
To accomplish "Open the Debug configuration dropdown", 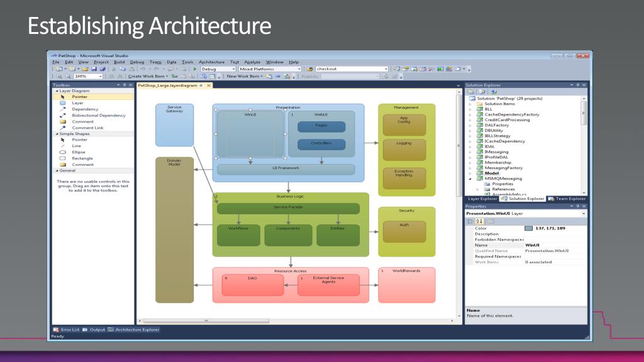I will coord(234,69).
